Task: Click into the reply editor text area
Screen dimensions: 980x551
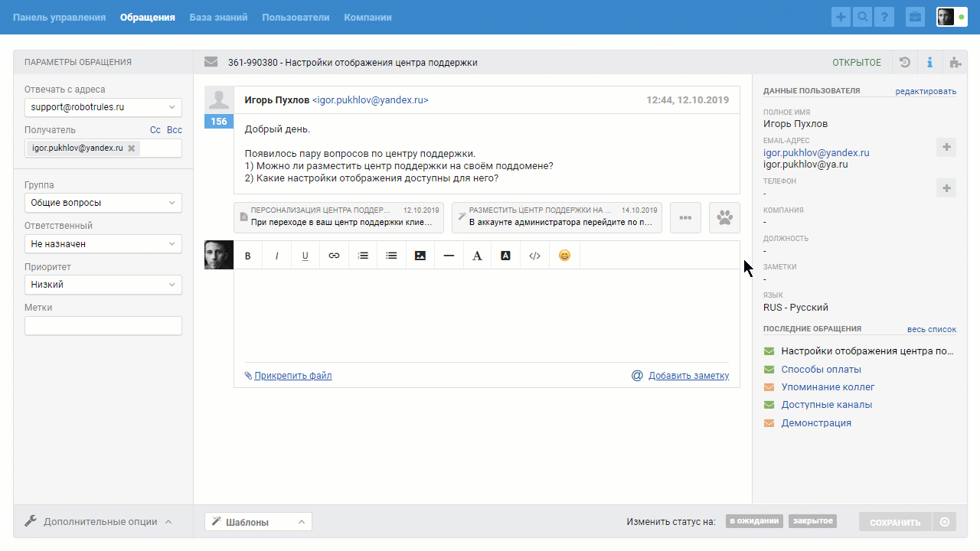Action: tap(487, 315)
